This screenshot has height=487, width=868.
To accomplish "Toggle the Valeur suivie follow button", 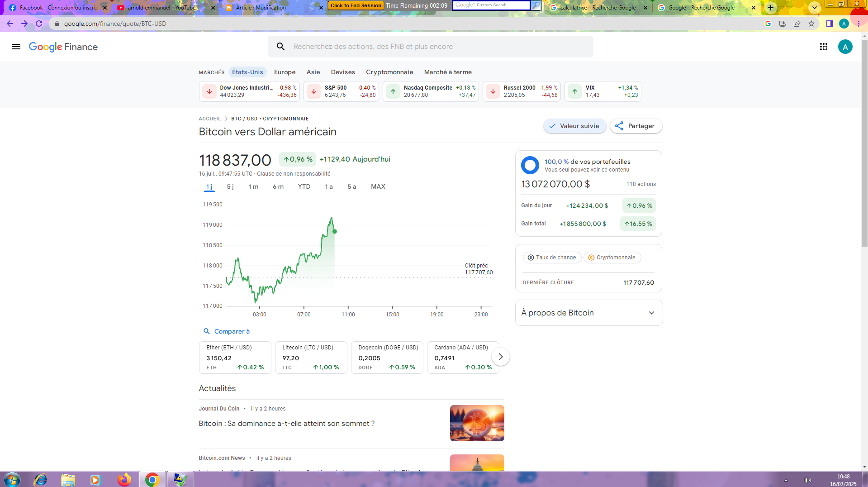I will 574,126.
